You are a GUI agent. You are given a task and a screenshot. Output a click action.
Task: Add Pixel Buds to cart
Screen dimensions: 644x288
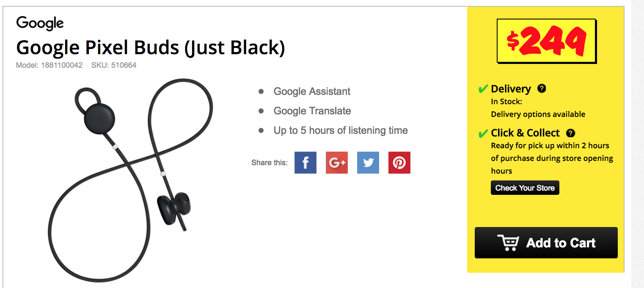546,243
